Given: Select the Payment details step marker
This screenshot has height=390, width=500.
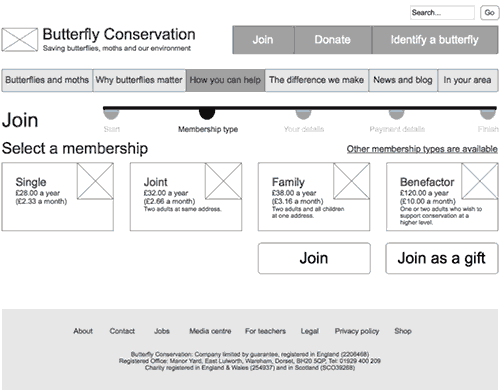Looking at the screenshot, I should (397, 114).
